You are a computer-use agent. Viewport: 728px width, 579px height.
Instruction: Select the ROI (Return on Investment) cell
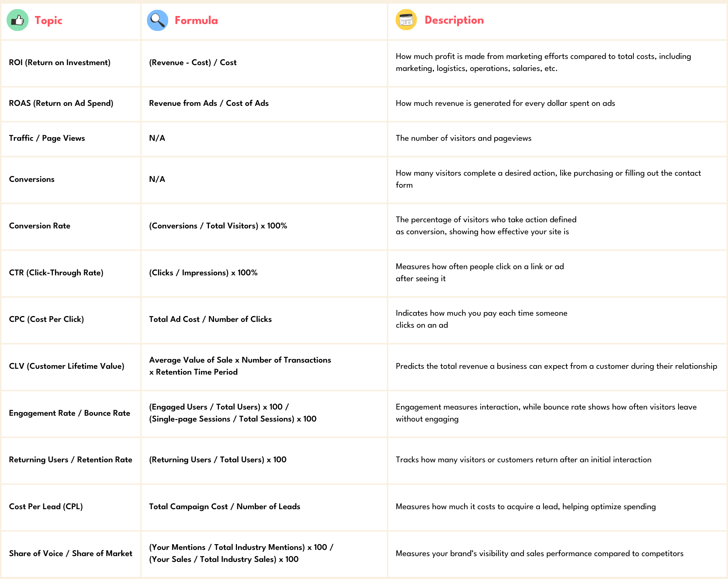pyautogui.click(x=60, y=63)
